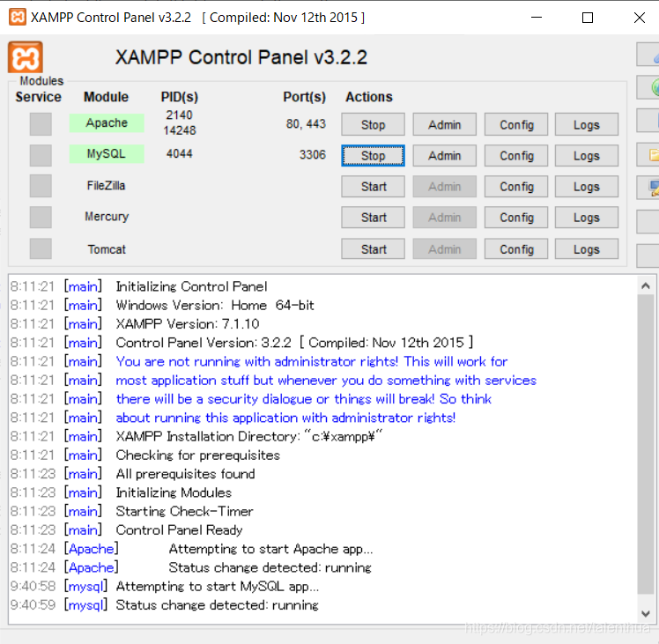Click the 'XAMPP Installation Directory' log line
The height and width of the screenshot is (644, 659).
pyautogui.click(x=249, y=436)
